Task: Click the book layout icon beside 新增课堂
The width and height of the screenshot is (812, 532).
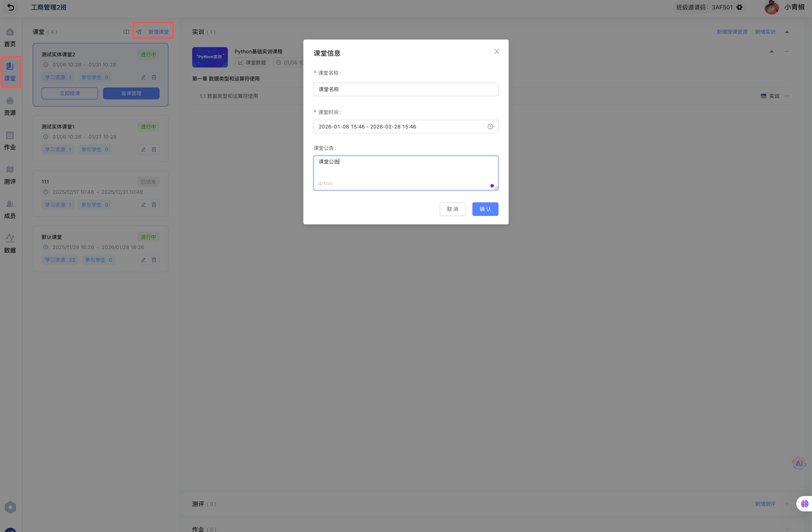Action: pos(126,32)
